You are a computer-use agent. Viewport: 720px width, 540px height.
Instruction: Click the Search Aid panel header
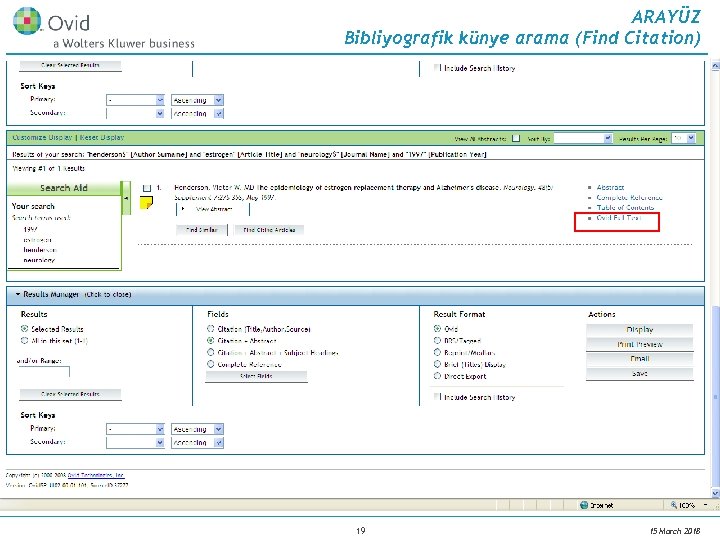[64, 188]
